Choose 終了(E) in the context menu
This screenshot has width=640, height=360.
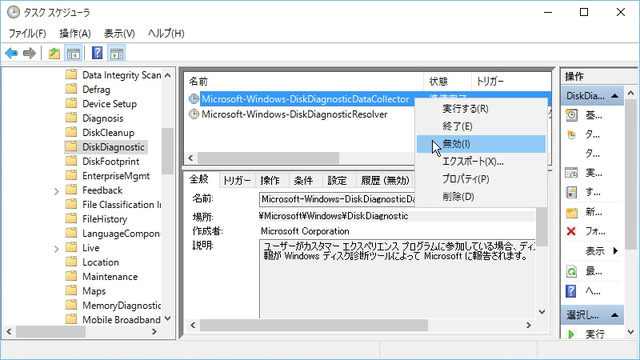click(481, 127)
